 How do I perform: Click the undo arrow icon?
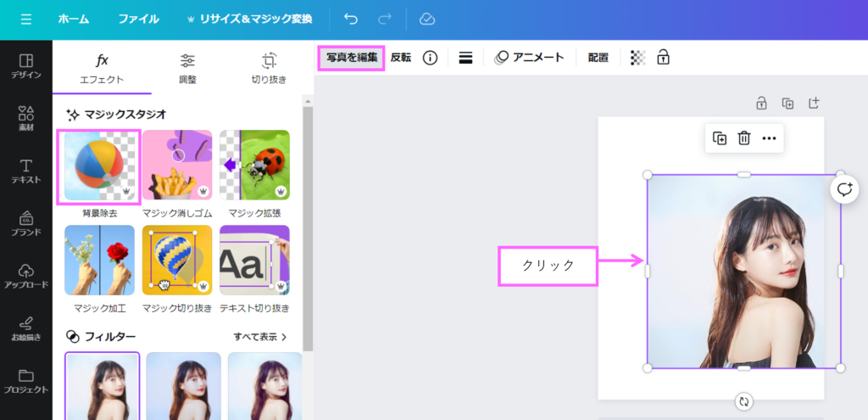[x=351, y=19]
